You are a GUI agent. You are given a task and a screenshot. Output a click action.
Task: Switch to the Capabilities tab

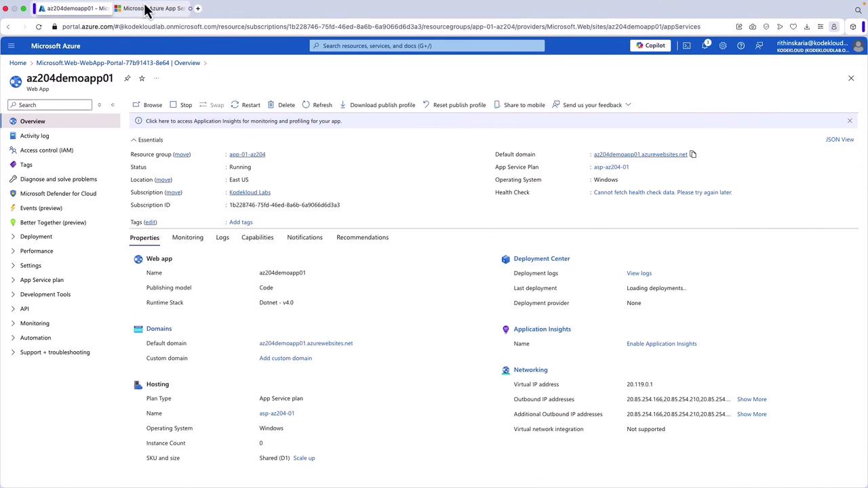pyautogui.click(x=257, y=237)
